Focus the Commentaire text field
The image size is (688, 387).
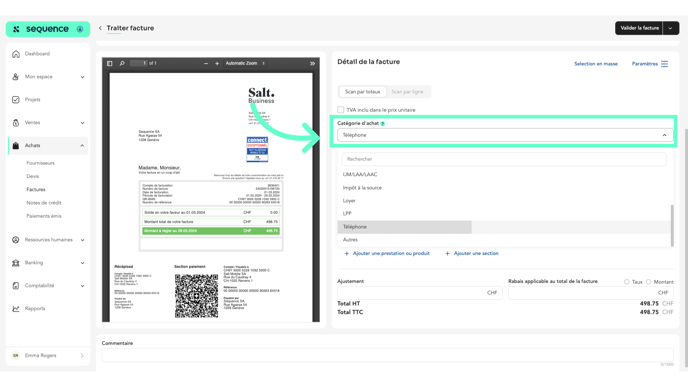[387, 355]
